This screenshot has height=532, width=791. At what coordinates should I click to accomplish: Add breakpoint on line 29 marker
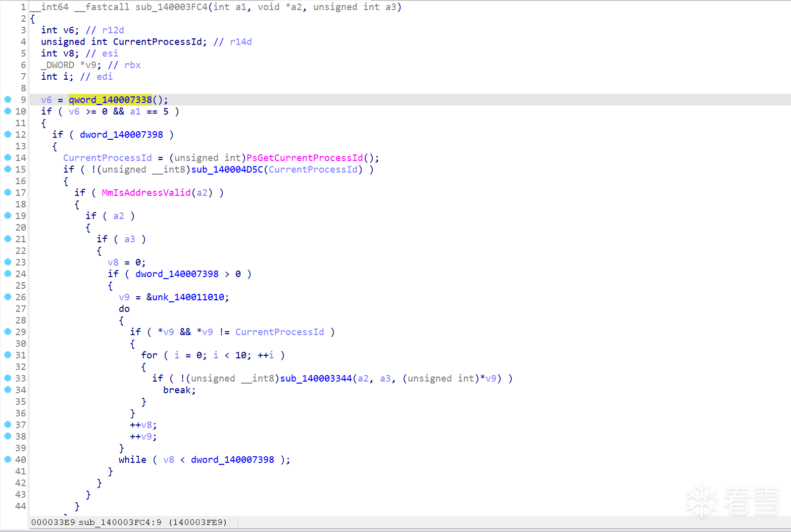8,332
